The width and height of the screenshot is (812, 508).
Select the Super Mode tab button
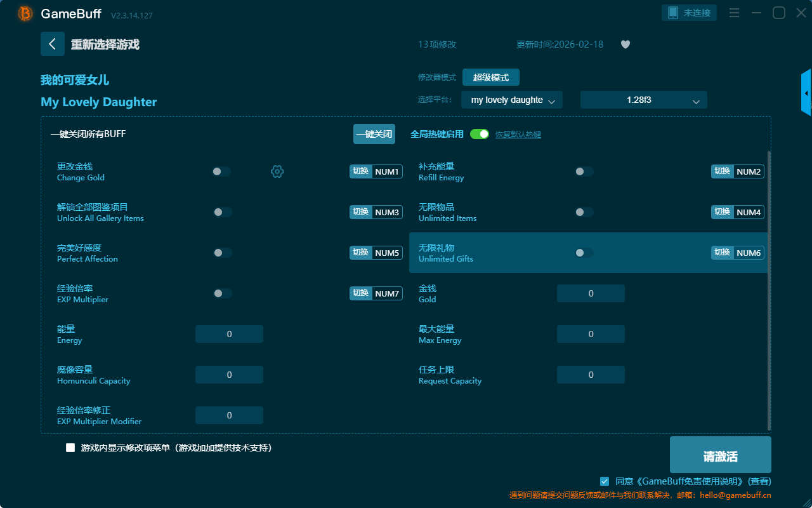click(490, 77)
